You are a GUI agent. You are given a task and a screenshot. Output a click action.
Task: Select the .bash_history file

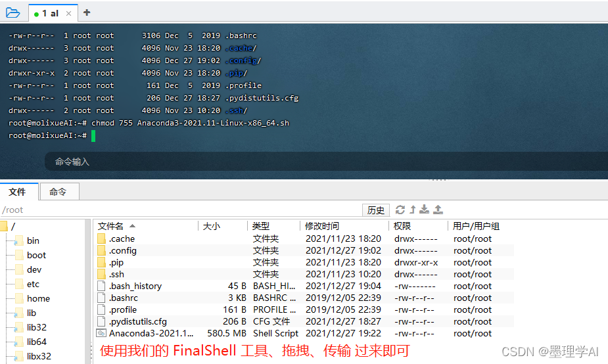pyautogui.click(x=304, y=286)
